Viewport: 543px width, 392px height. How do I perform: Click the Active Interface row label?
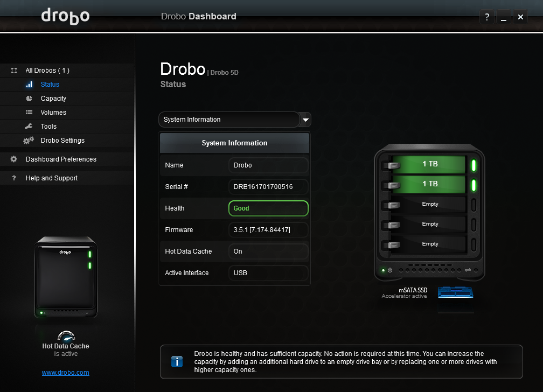click(x=186, y=273)
